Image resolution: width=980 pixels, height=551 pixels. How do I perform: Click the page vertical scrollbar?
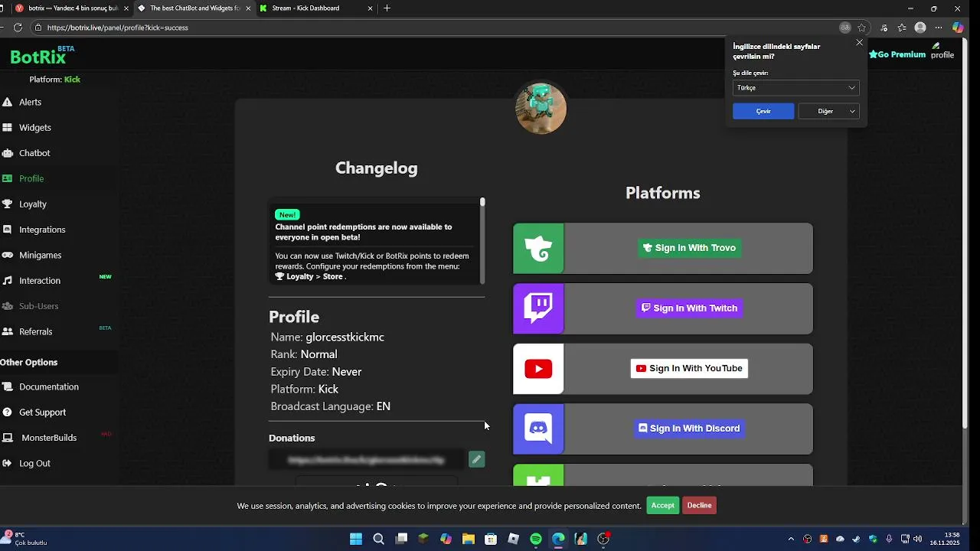point(966,233)
